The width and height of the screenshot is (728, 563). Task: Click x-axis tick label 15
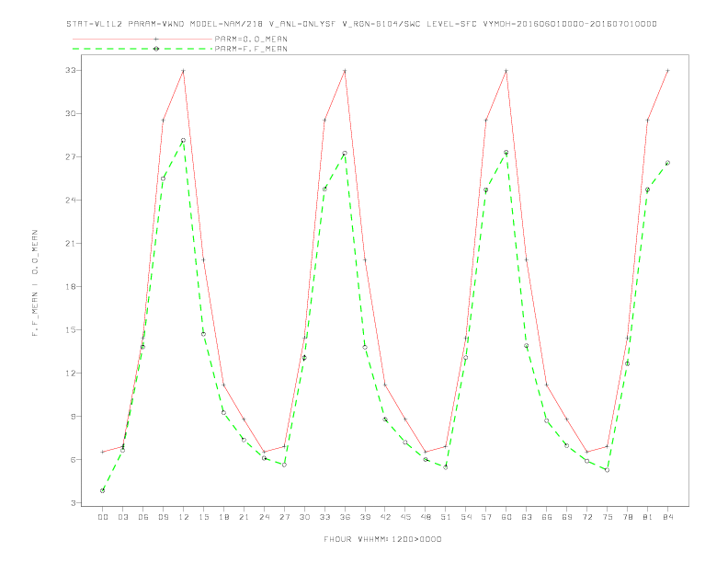(203, 517)
